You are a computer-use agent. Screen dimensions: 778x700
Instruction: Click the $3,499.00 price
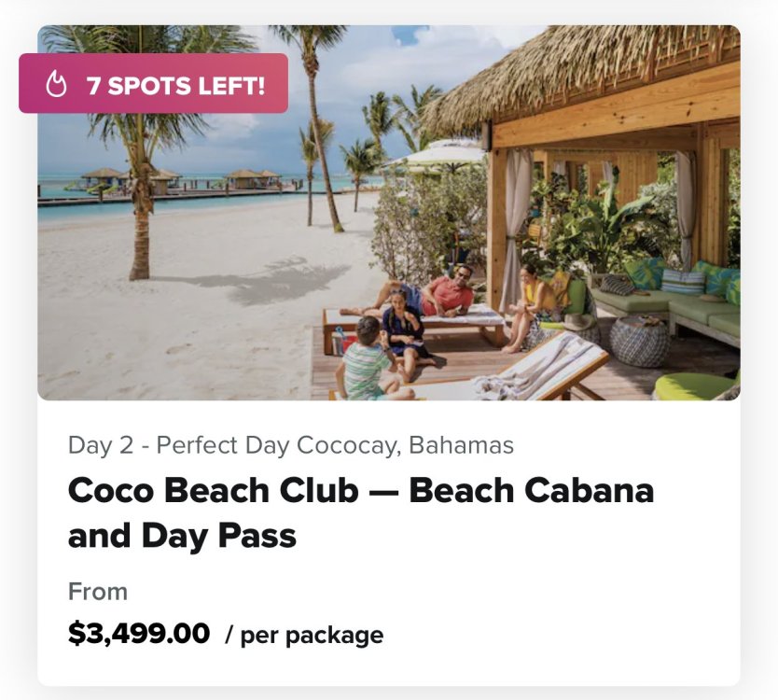(x=139, y=634)
